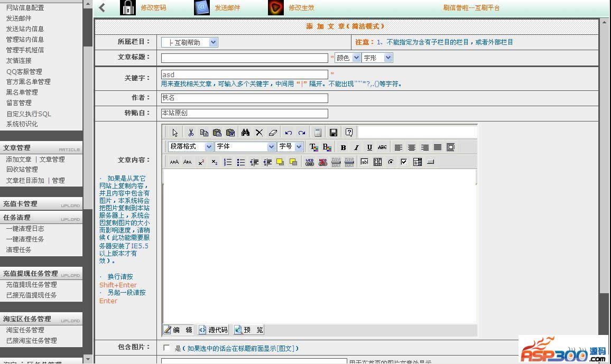
Task: Toggle bold formatting in article editor
Action: (343, 147)
